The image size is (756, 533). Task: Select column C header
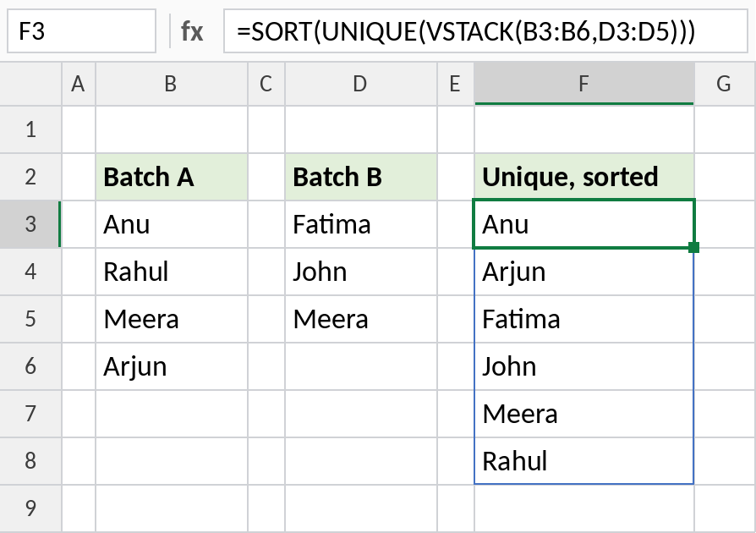(266, 84)
